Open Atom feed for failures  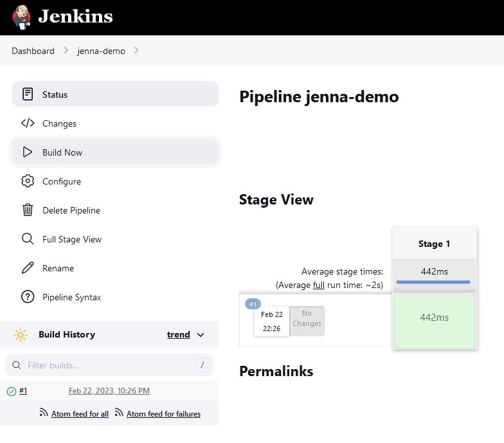[x=163, y=414]
